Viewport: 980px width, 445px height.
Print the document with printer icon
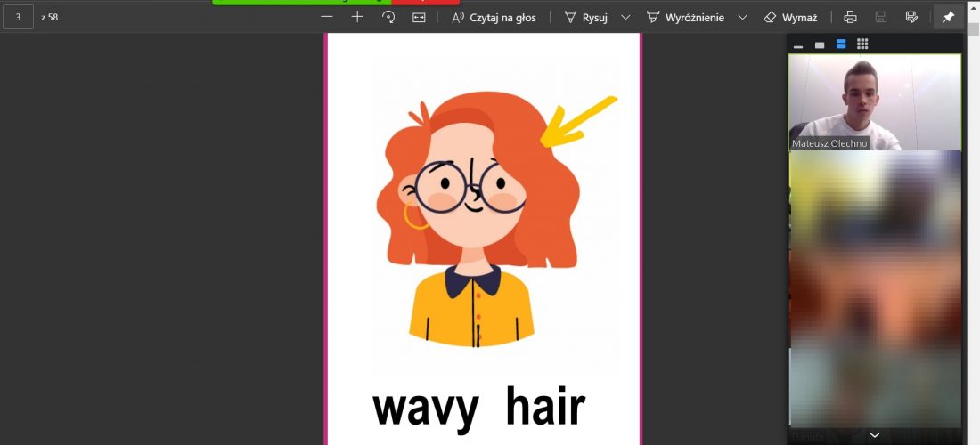coord(850,18)
